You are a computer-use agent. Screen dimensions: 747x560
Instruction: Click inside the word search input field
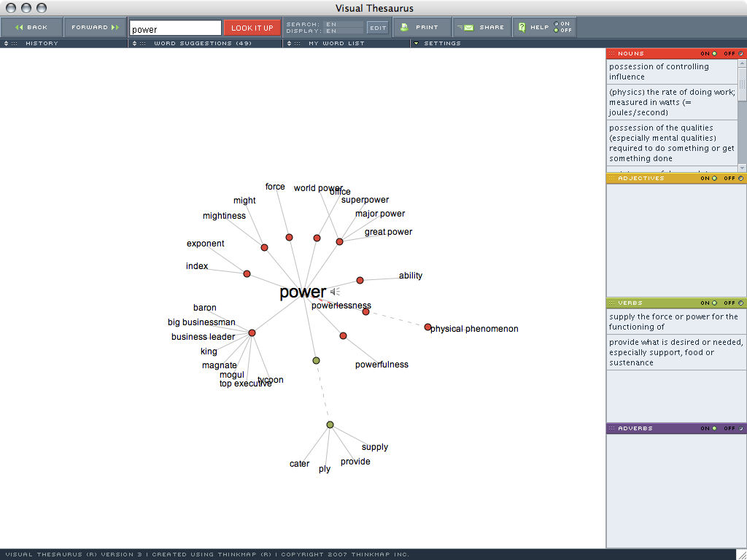(175, 27)
